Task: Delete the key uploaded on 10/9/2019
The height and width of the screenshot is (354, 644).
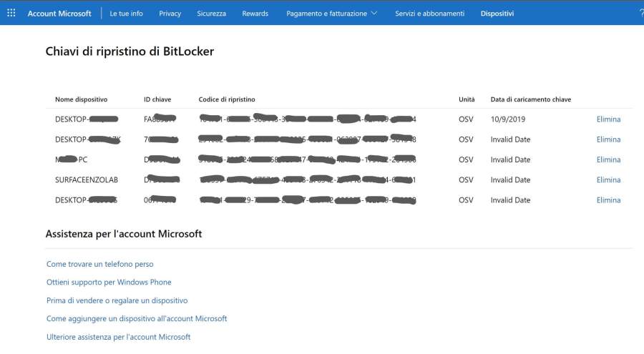Action: [x=608, y=119]
